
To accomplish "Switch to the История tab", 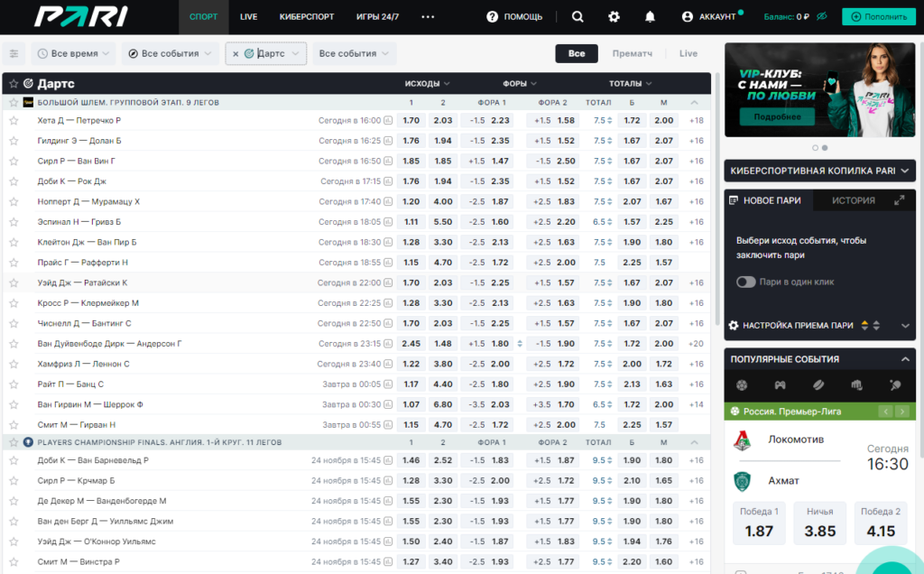I will click(854, 200).
